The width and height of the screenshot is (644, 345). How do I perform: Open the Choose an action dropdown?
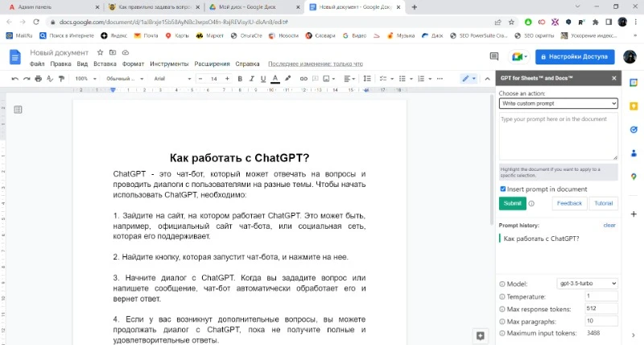click(x=558, y=103)
